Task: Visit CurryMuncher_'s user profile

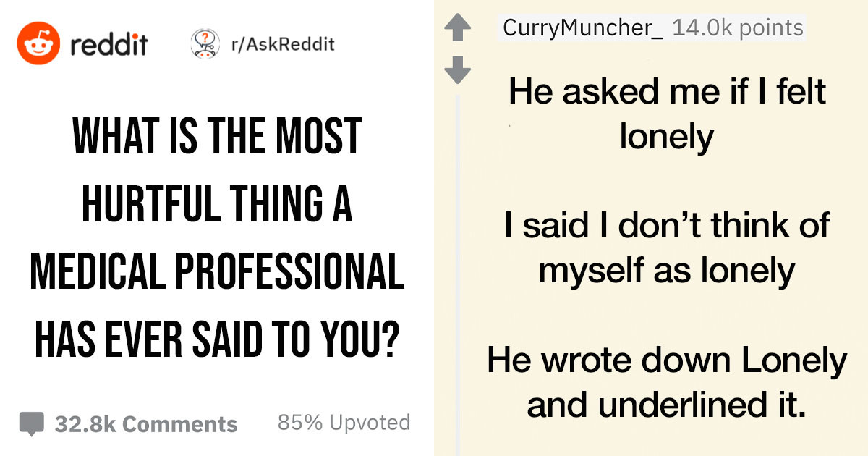Action: [582, 27]
